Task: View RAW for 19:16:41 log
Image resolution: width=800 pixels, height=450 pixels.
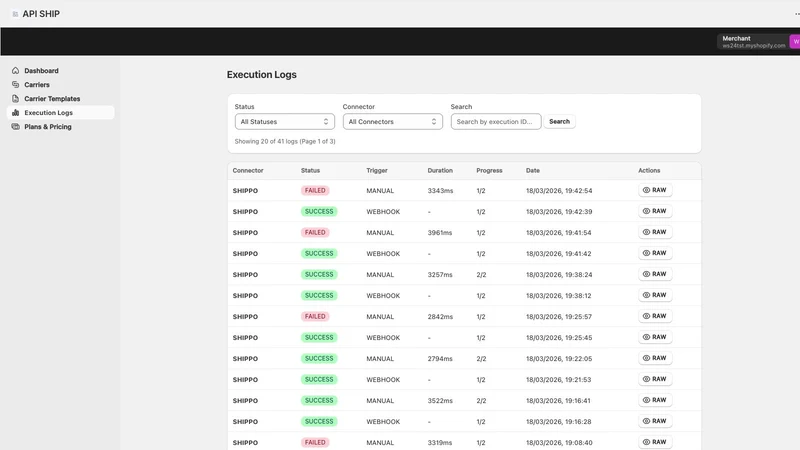Action: pyautogui.click(x=655, y=400)
